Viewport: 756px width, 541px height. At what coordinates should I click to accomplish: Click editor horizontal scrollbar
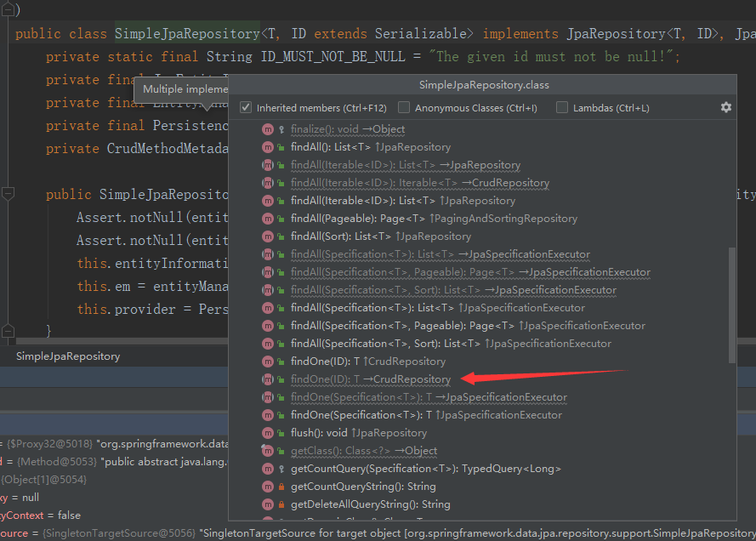tap(122, 341)
